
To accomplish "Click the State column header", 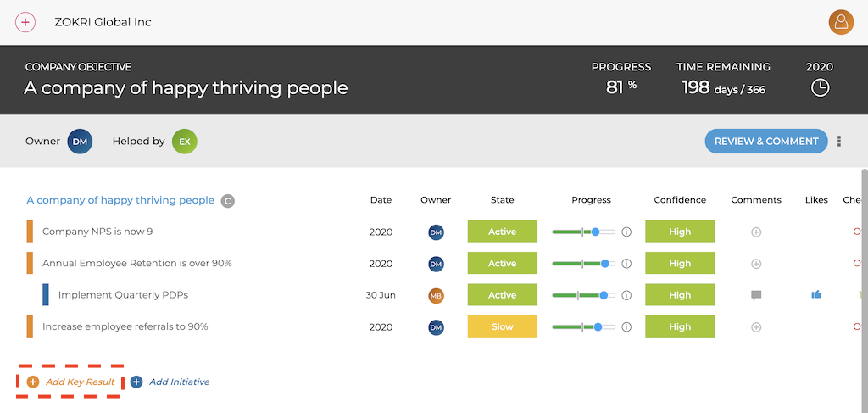I will coord(502,200).
